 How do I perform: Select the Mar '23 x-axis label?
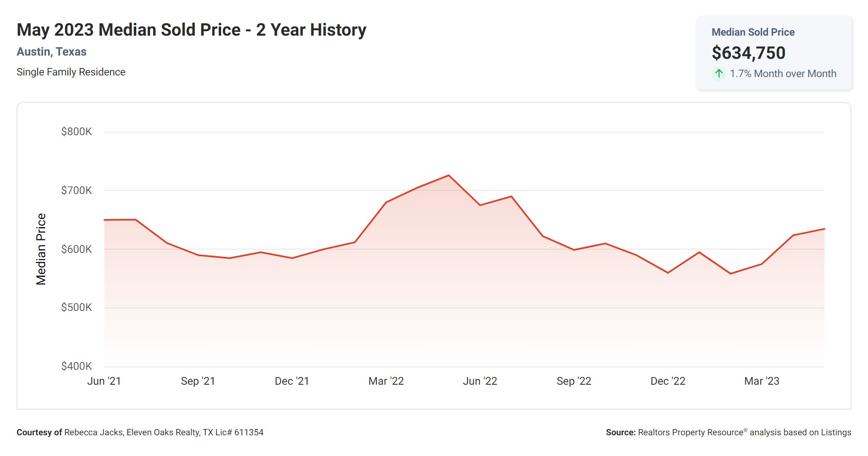pyautogui.click(x=762, y=381)
